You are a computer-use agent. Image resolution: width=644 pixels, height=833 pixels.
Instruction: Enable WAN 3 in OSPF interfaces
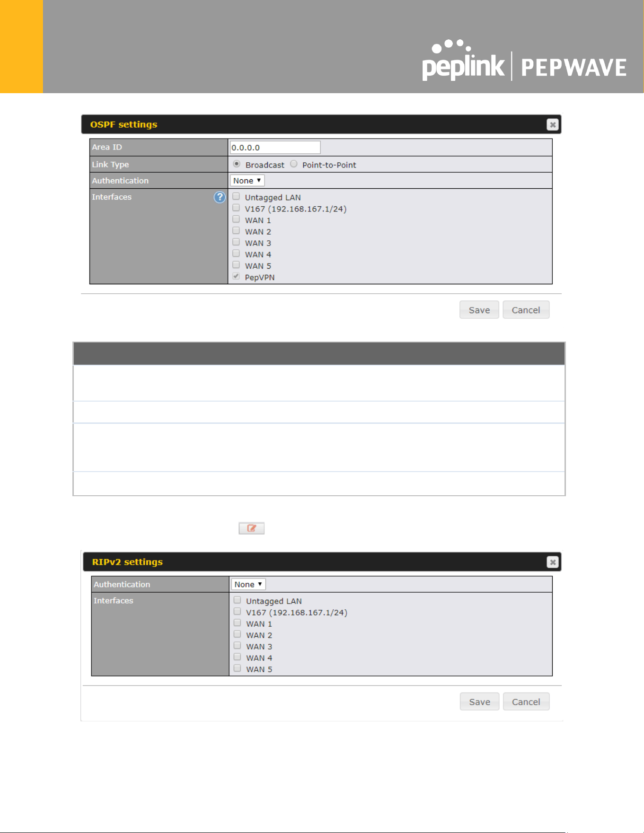click(x=236, y=242)
